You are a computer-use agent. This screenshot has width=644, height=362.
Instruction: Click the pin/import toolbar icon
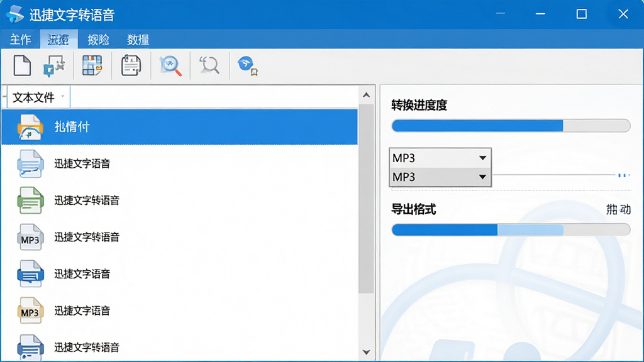pos(54,65)
